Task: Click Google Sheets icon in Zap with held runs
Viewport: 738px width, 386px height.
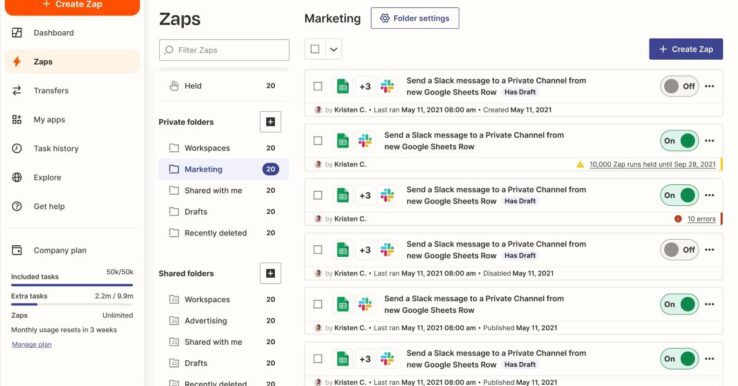Action: 343,141
